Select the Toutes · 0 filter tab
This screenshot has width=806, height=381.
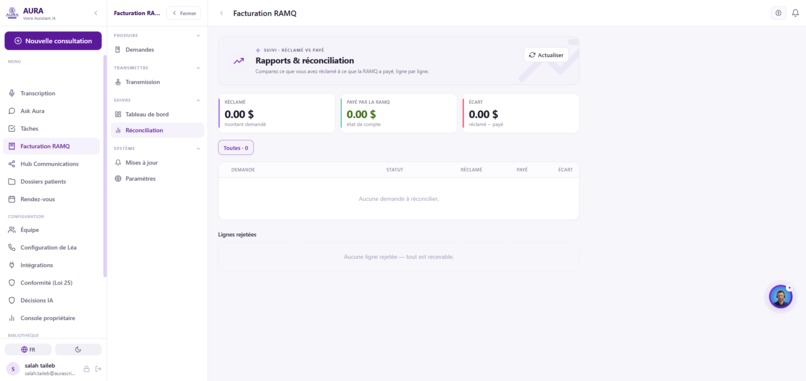(x=236, y=148)
